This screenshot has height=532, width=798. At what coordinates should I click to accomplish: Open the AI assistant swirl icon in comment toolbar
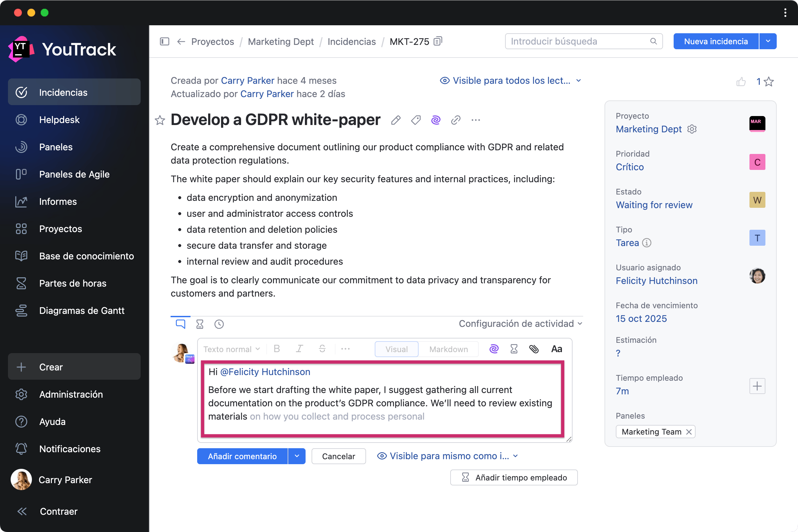pyautogui.click(x=494, y=349)
